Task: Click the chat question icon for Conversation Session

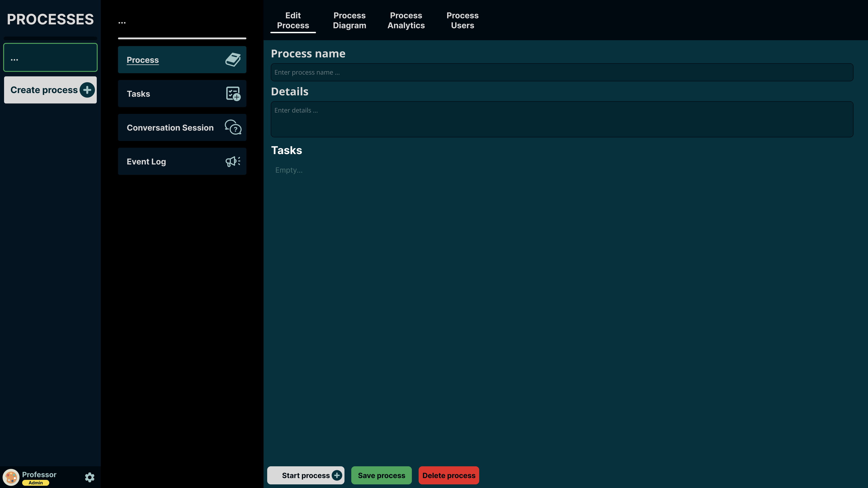Action: click(x=233, y=127)
